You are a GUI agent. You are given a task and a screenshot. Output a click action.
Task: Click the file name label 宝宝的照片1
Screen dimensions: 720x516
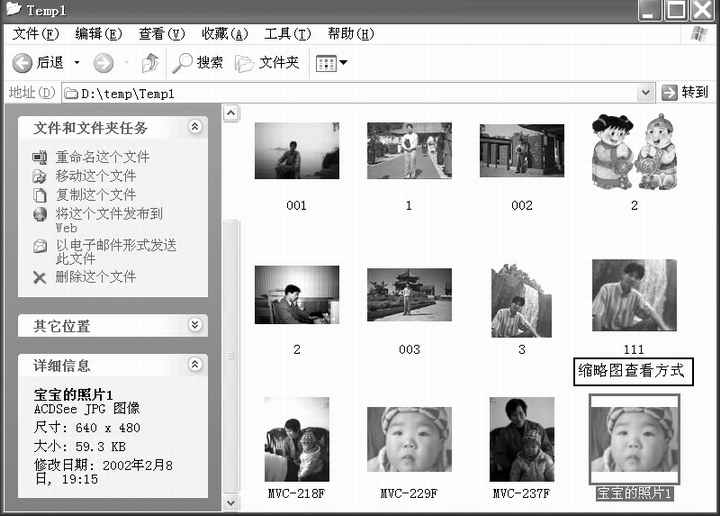(634, 494)
